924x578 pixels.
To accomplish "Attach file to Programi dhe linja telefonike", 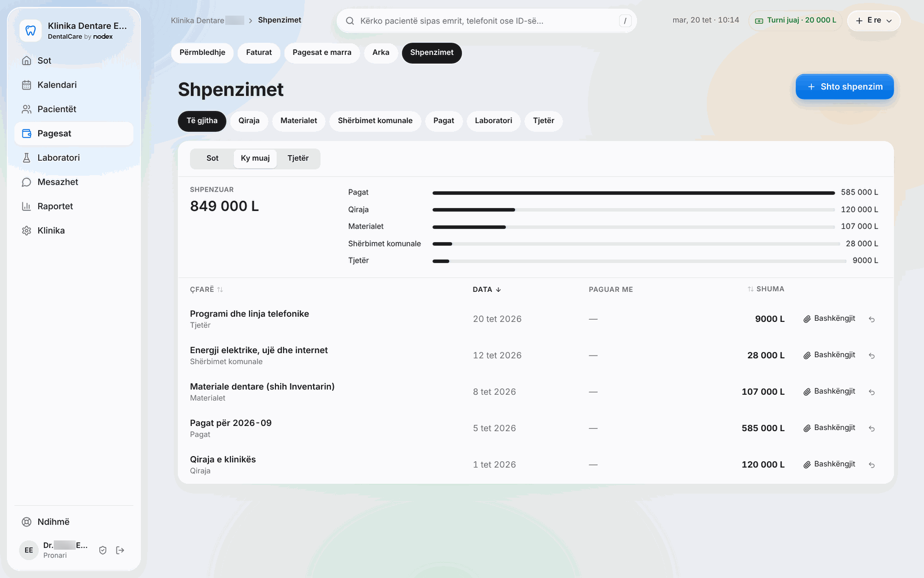I will [829, 318].
